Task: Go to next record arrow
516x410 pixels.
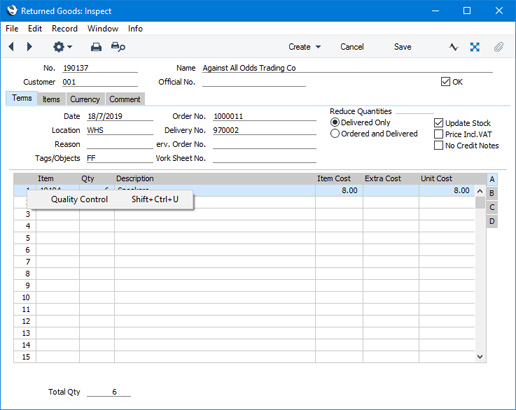Action: coord(29,47)
